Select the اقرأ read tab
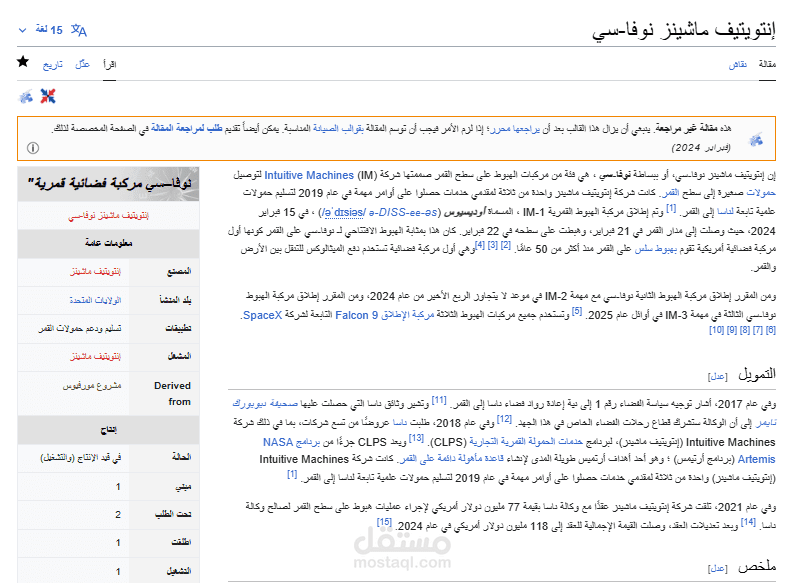The height and width of the screenshot is (583, 805). pos(109,64)
